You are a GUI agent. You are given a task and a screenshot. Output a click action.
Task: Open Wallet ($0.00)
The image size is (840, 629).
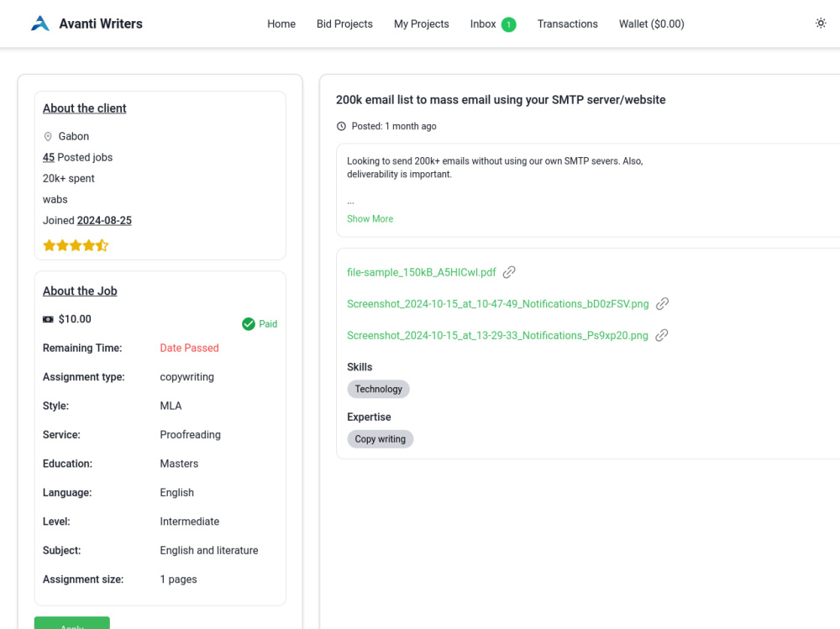point(652,24)
